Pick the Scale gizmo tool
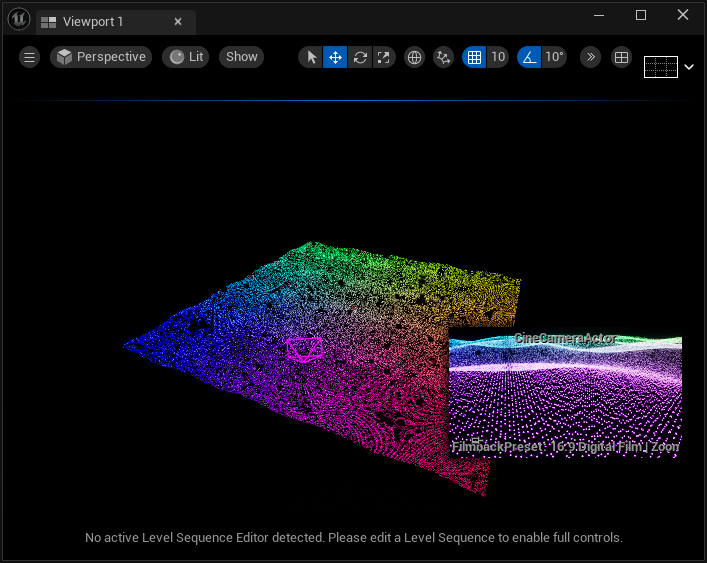This screenshot has width=707, height=563. coord(384,57)
